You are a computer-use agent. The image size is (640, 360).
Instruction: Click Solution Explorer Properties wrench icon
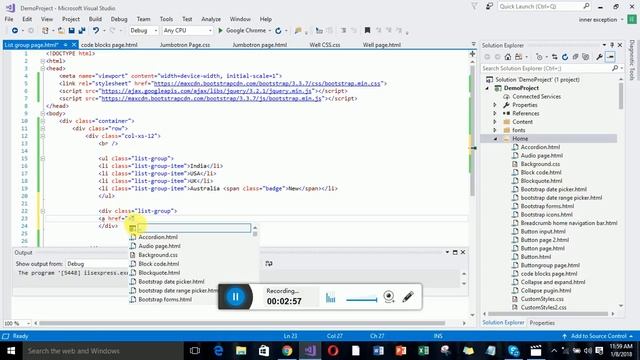point(599,57)
